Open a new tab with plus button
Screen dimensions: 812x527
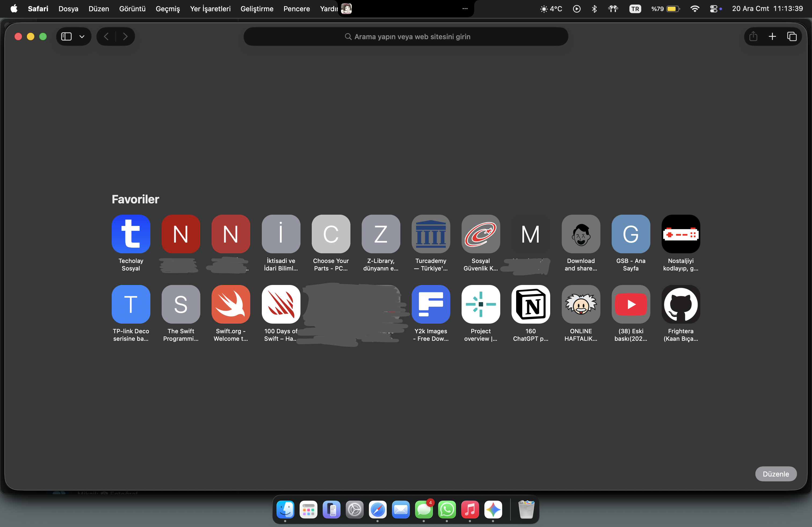pos(773,36)
